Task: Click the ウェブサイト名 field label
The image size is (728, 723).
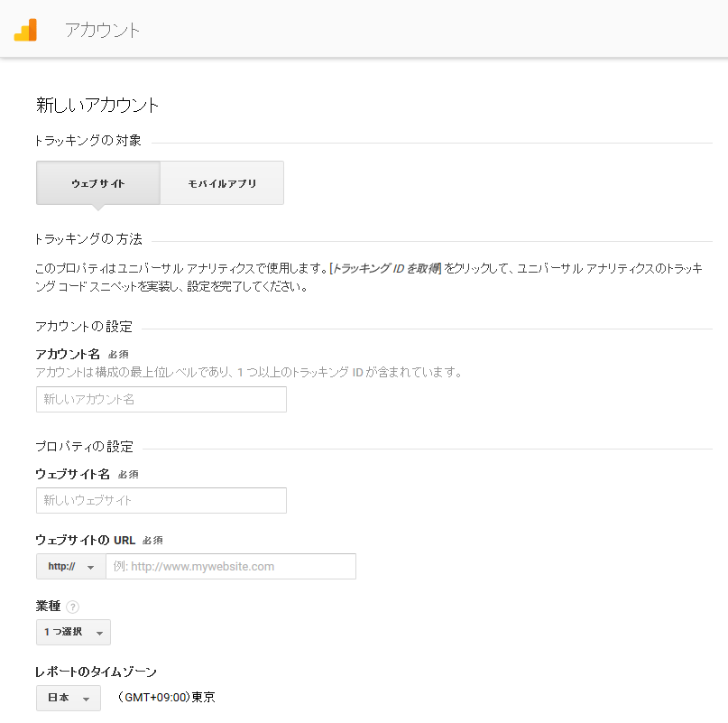Action: coord(73,474)
